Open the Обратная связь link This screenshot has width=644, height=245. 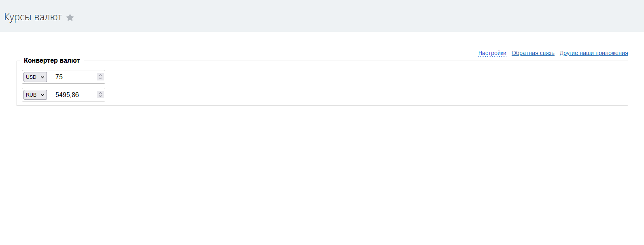coord(533,53)
